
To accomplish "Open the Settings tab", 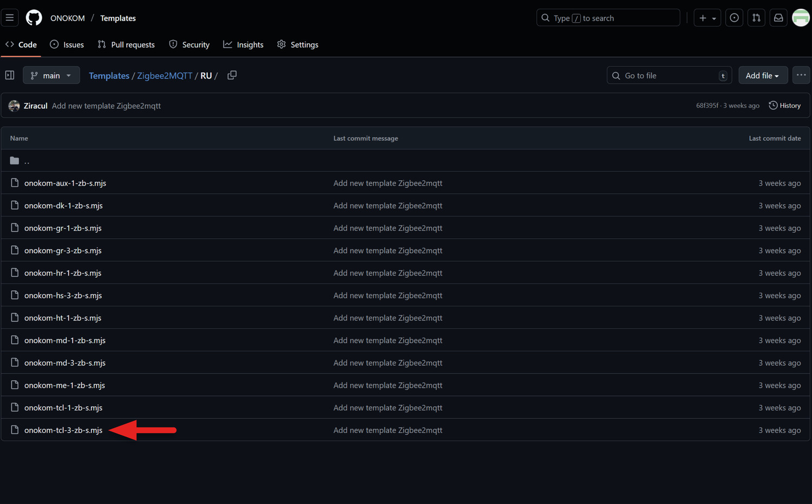I will coord(298,44).
